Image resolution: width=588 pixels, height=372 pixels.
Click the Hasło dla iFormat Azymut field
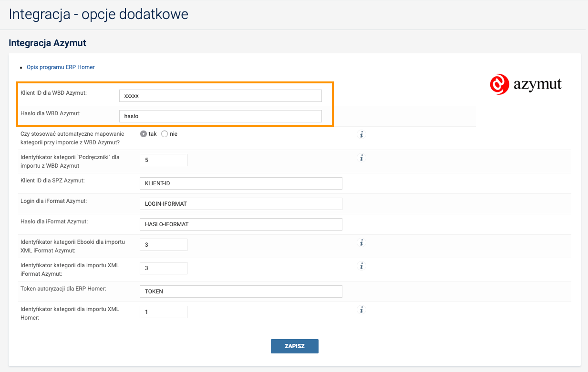pyautogui.click(x=241, y=224)
